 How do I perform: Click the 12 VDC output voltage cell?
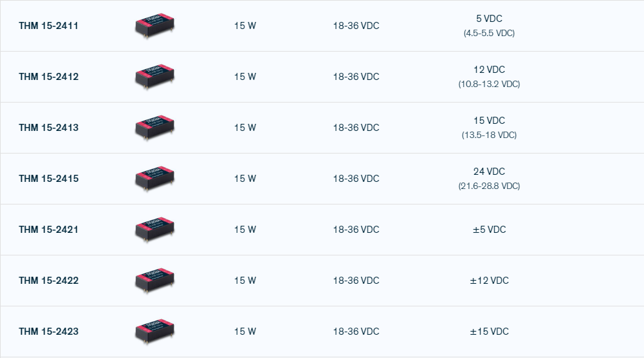point(489,70)
